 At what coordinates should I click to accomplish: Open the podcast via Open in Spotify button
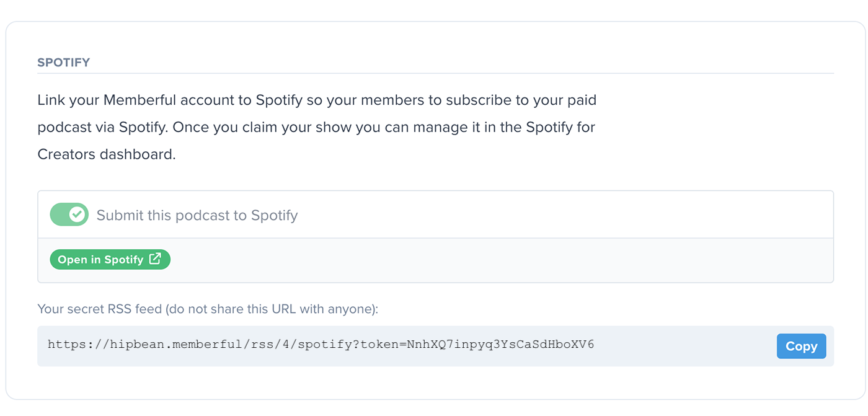(x=110, y=259)
